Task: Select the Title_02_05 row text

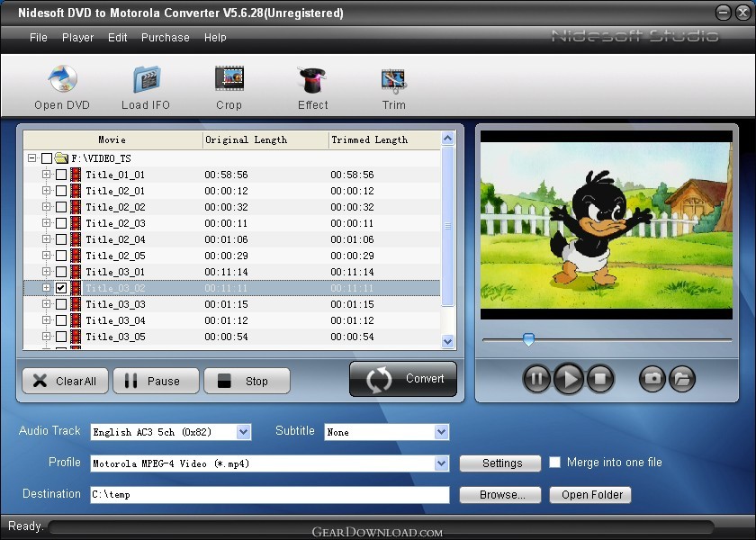Action: click(x=115, y=256)
